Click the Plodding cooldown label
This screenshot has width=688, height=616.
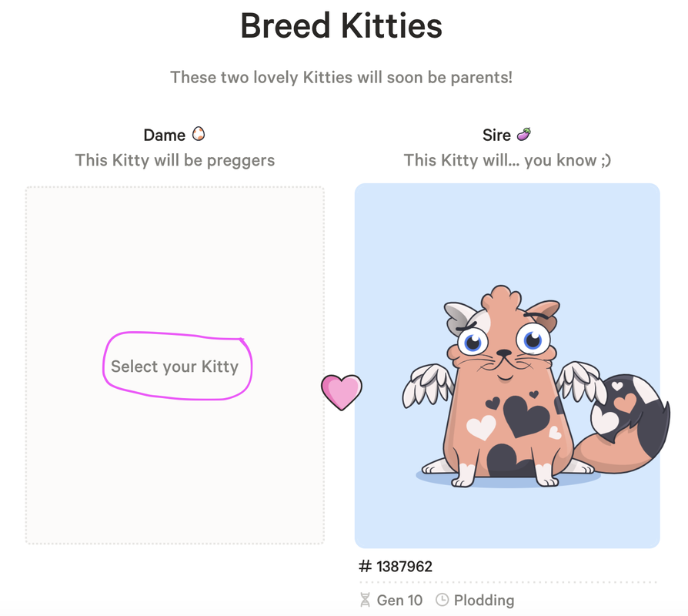[483, 600]
